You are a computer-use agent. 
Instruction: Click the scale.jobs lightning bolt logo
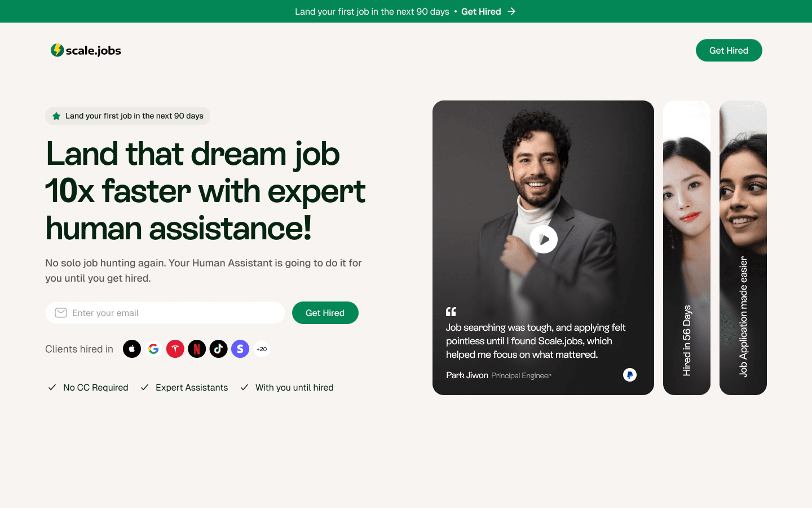pos(57,50)
